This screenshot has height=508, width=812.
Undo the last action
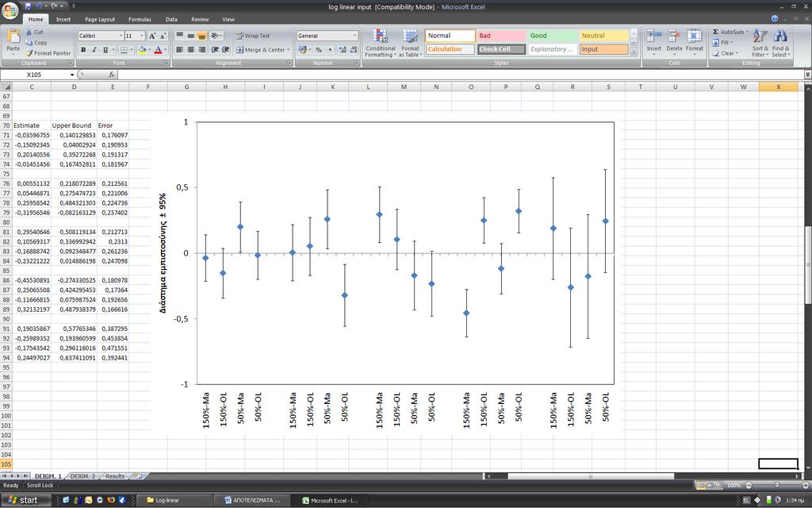click(39, 6)
